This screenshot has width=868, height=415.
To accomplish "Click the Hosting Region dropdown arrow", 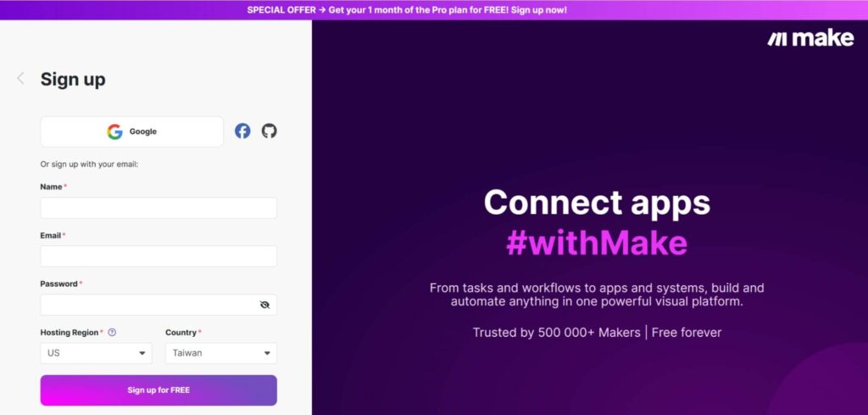I will pos(142,353).
